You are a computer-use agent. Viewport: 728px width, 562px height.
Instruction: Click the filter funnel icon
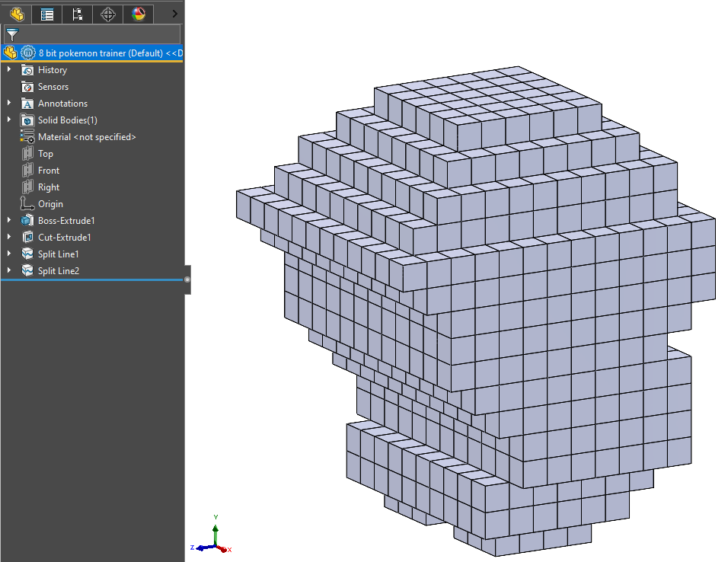coord(12,34)
